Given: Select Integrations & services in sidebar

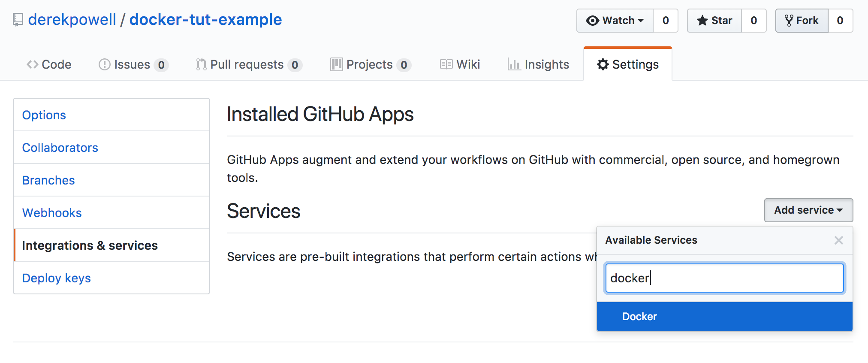Looking at the screenshot, I should [x=112, y=245].
